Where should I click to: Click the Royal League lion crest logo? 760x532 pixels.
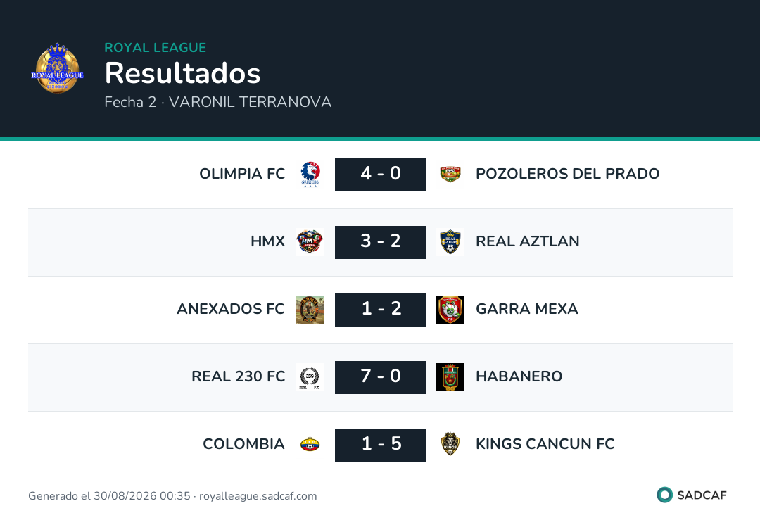[x=57, y=68]
